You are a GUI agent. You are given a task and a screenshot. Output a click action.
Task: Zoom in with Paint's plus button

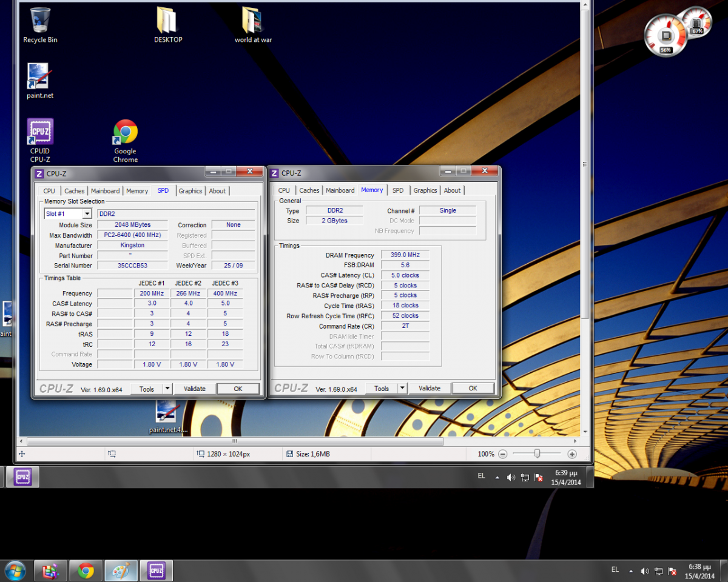click(571, 453)
